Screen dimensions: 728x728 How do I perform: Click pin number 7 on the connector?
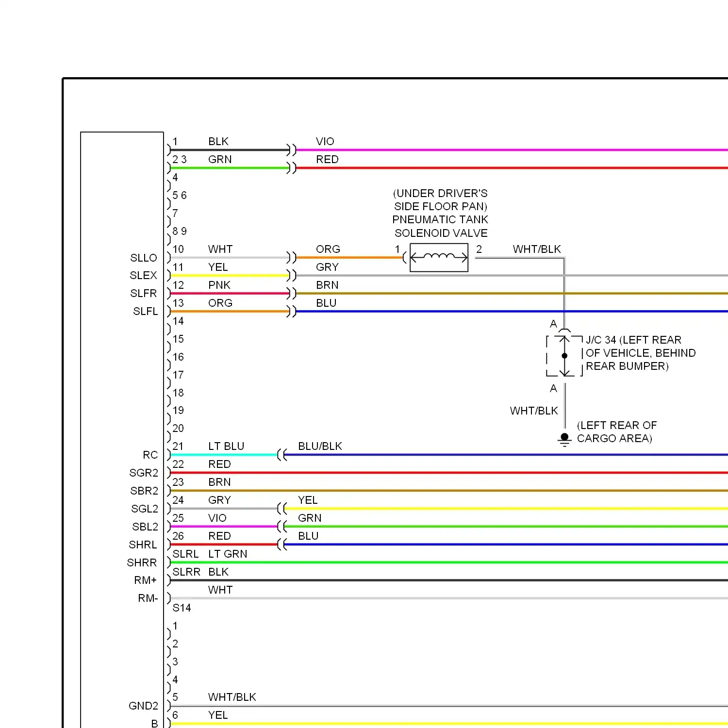click(175, 213)
